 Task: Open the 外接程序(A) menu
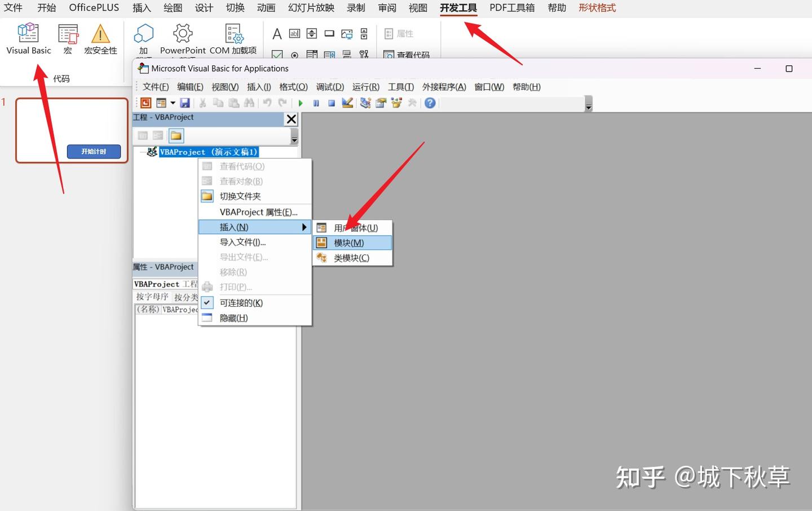pyautogui.click(x=444, y=87)
